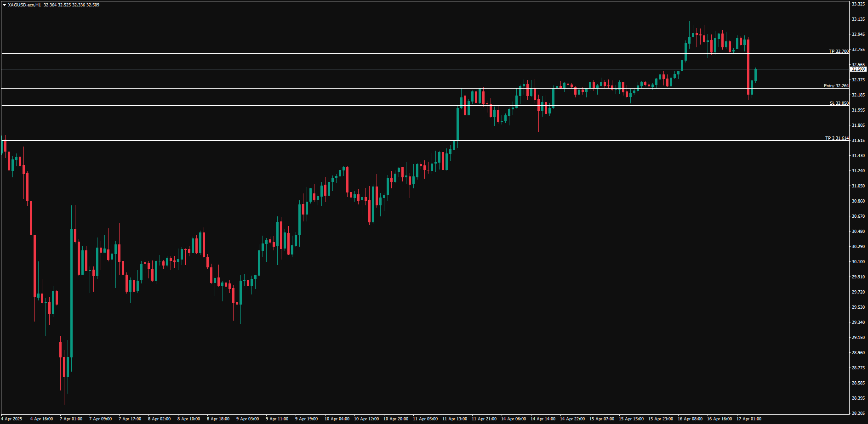Click the dropdown triangle beside XAGUSD.ecn,H1
The width and height of the screenshot is (868, 424).
click(4, 5)
